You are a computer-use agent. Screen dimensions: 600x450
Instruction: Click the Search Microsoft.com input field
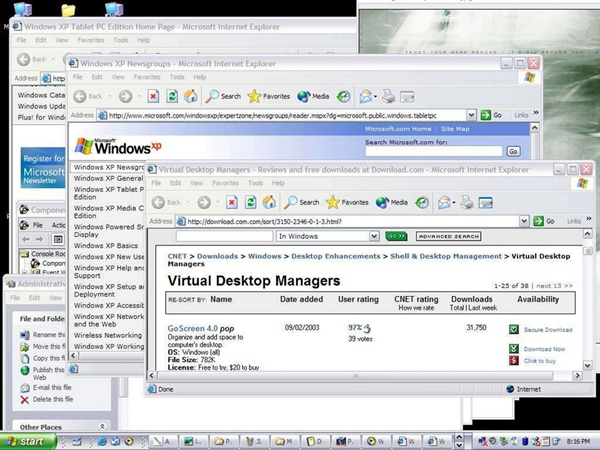[434, 151]
